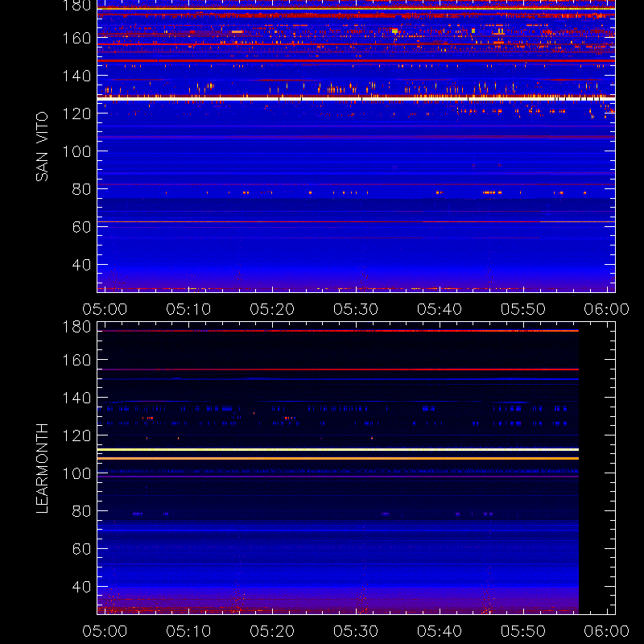The height and width of the screenshot is (644, 644).
Task: Pick the 60 frequency label on Learmonth plot
Action: point(81,549)
